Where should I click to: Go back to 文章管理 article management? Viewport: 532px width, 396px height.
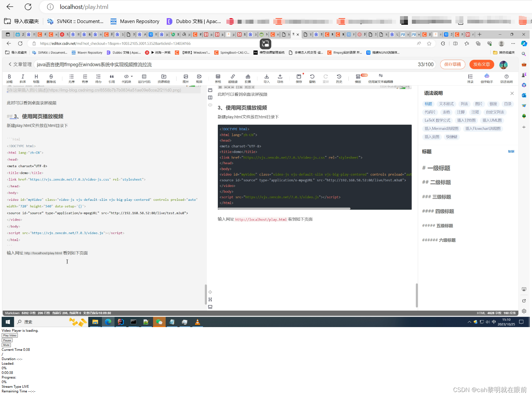pyautogui.click(x=20, y=64)
